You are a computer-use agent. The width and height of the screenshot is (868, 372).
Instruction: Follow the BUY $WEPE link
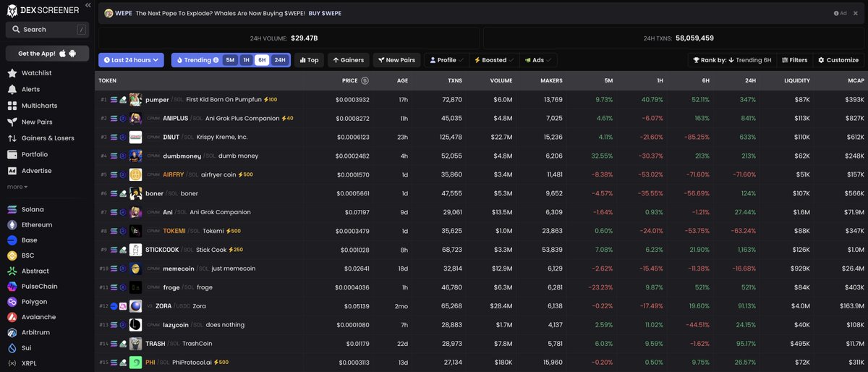coord(325,14)
